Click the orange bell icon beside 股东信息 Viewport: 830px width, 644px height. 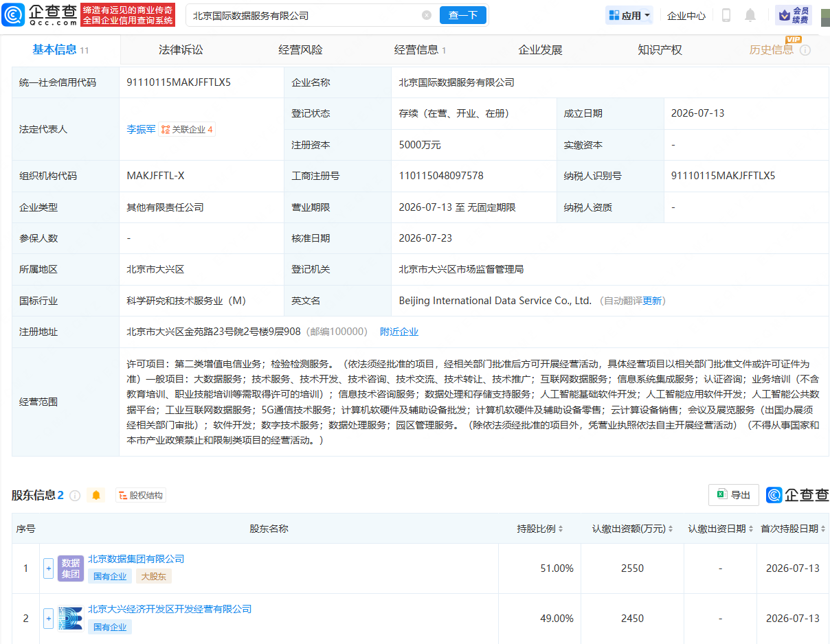(96, 495)
